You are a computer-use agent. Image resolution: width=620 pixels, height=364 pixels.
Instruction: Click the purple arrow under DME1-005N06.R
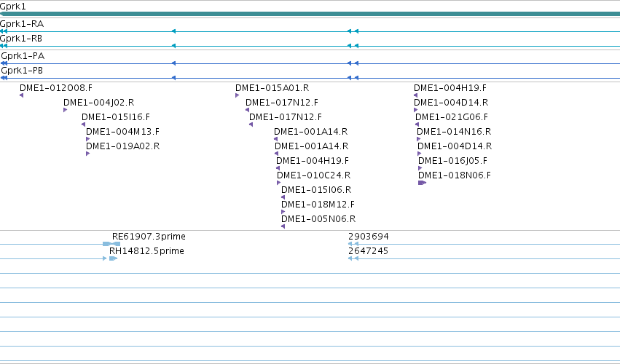(283, 226)
